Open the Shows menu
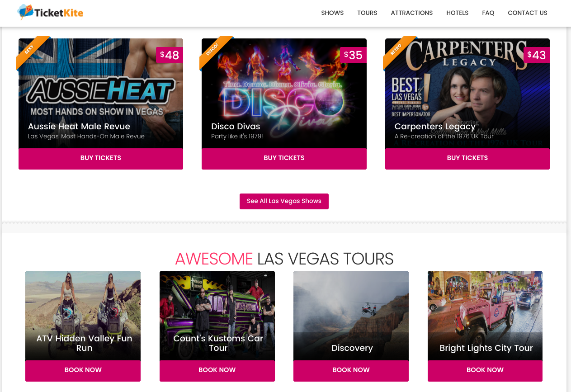This screenshot has height=392, width=571. (332, 13)
